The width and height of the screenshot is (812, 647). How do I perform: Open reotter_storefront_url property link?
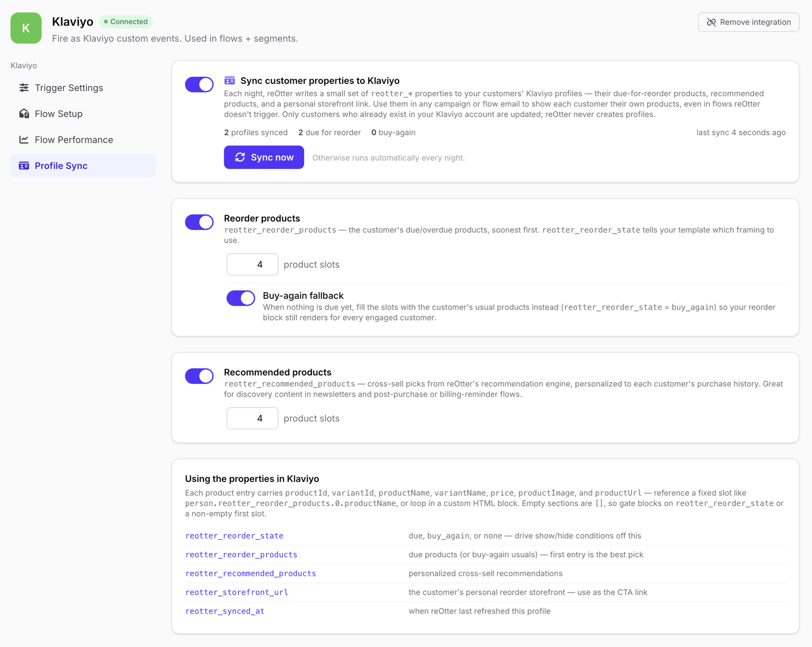tap(236, 592)
